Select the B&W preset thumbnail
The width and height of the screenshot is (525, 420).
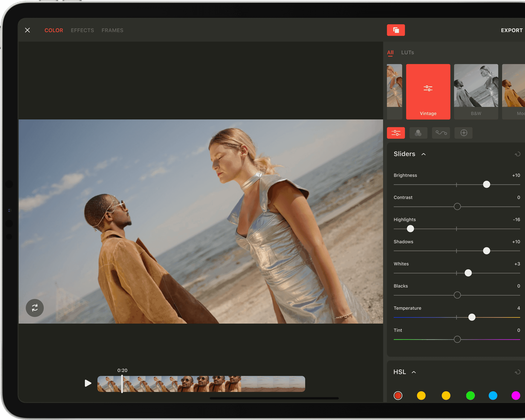476,92
